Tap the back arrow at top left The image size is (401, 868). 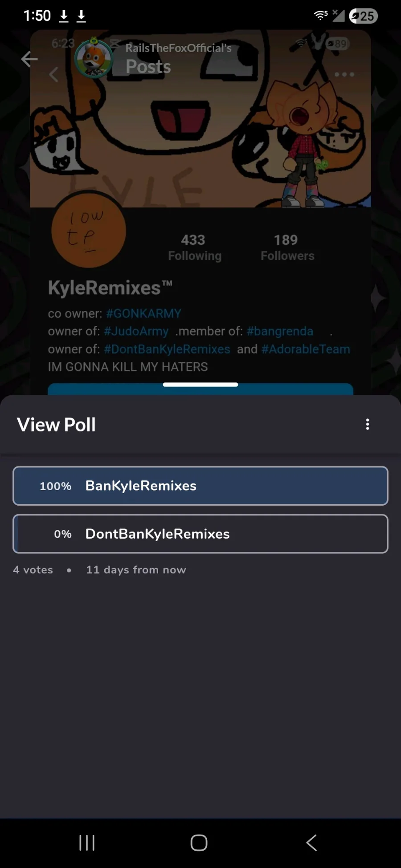(29, 59)
